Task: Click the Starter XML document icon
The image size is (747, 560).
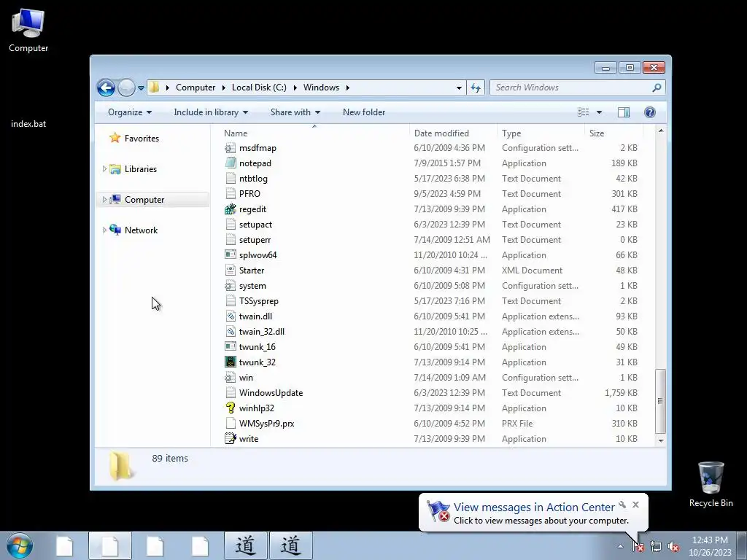Action: (230, 271)
